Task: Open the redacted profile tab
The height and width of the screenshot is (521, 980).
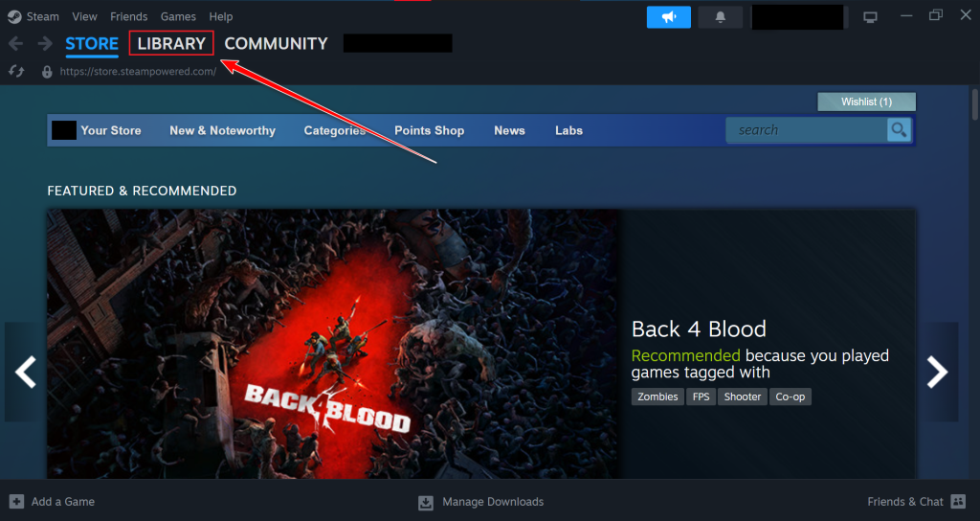Action: tap(397, 43)
